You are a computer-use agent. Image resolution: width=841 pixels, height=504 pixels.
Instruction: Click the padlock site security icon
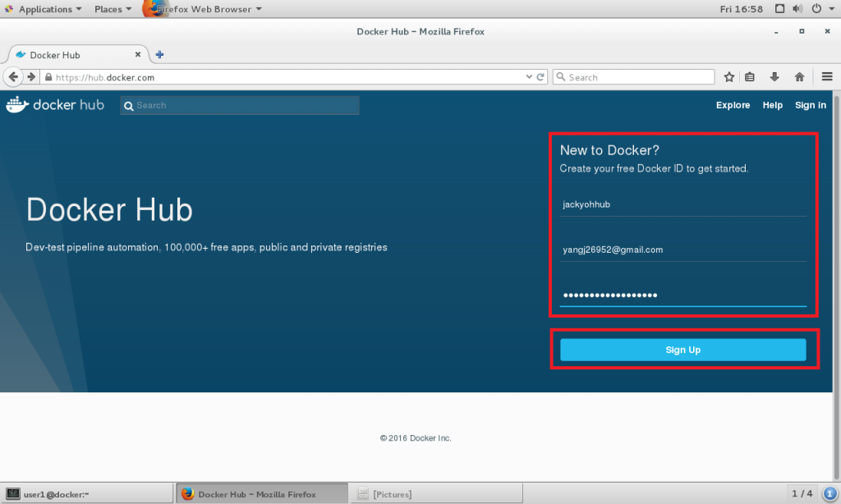[48, 77]
